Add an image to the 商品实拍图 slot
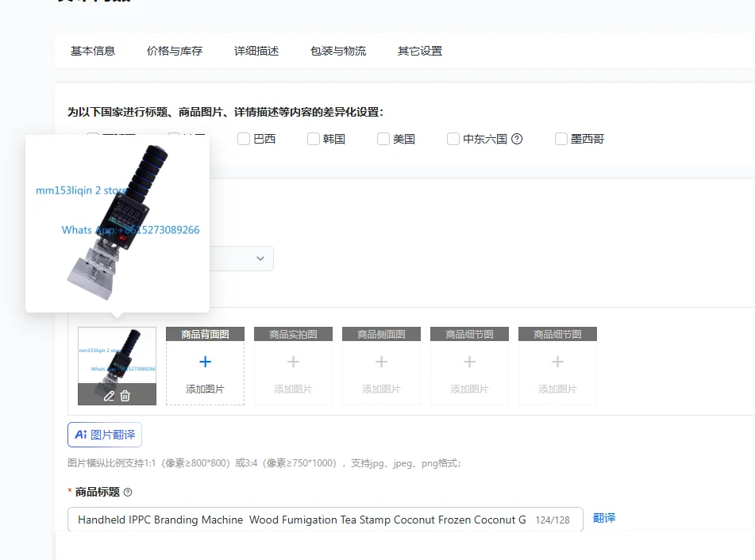The width and height of the screenshot is (755, 560). coord(293,366)
